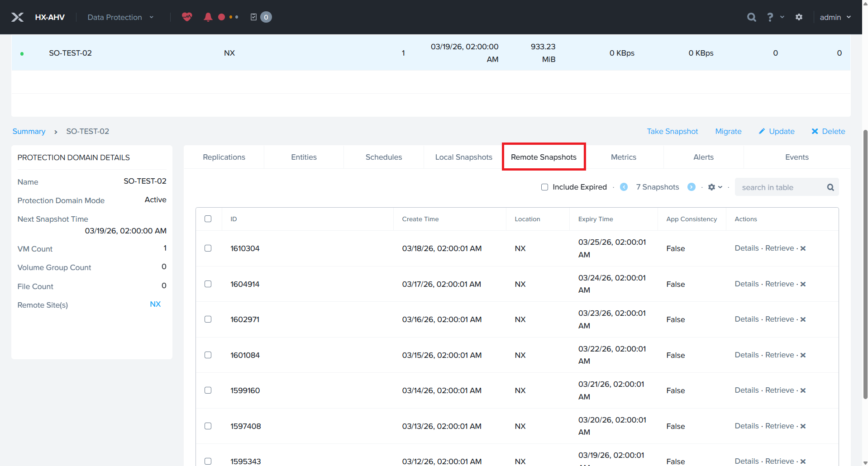
Task: Open the cluster health heart icon
Action: [x=187, y=17]
